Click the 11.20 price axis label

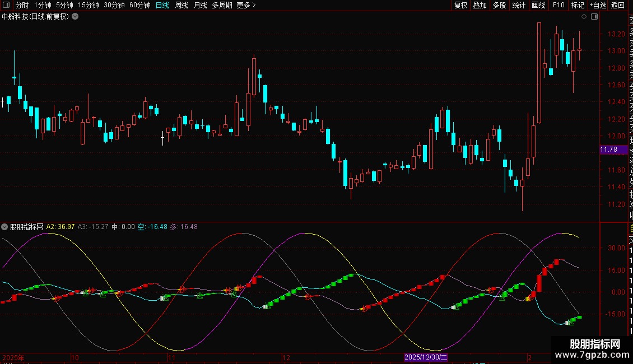tap(616, 204)
